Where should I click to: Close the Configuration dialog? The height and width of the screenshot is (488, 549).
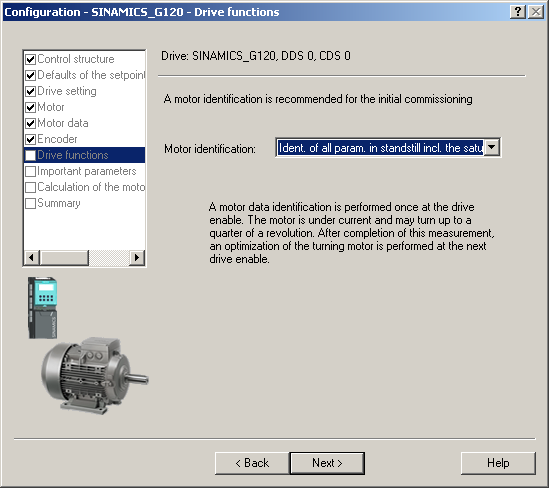[x=536, y=12]
